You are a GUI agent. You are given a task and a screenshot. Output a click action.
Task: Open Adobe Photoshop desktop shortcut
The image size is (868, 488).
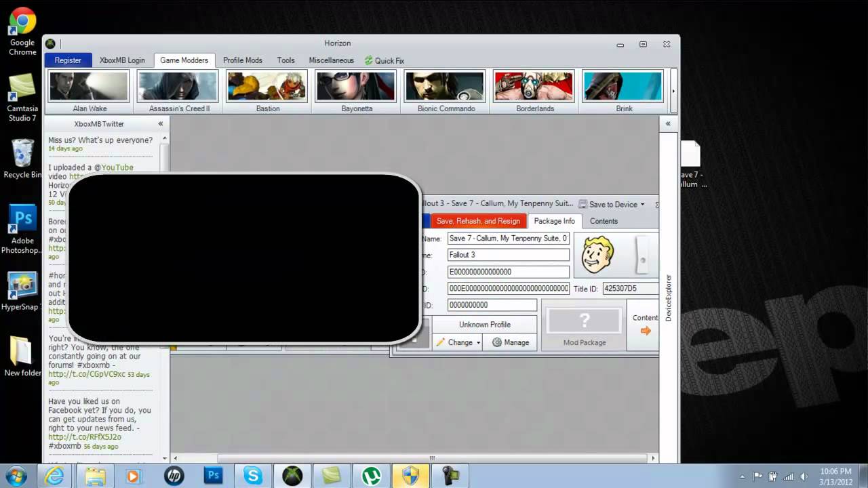22,230
